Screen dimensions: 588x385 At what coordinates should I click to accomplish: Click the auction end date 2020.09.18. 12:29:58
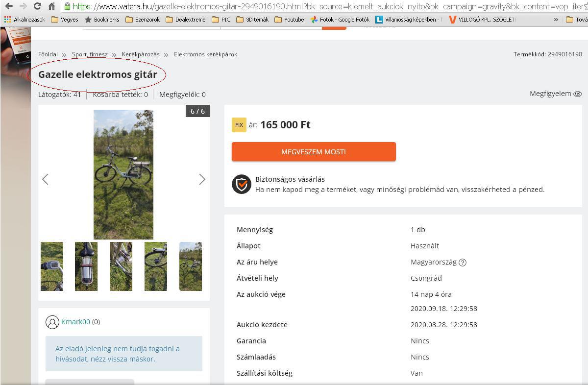tap(444, 309)
